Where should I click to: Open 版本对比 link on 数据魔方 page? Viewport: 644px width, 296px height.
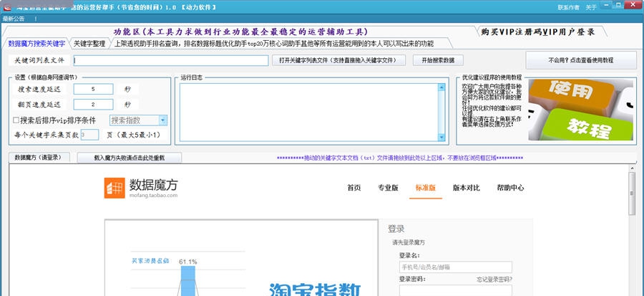466,188
